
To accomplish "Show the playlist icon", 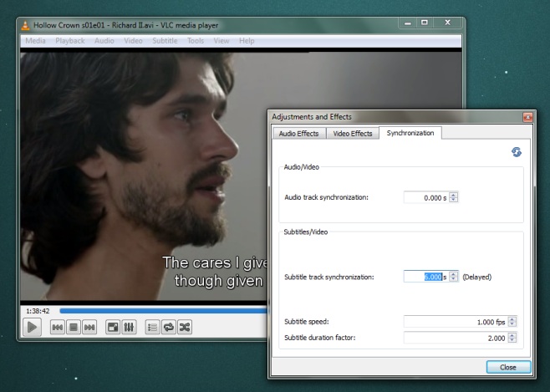I will point(153,327).
